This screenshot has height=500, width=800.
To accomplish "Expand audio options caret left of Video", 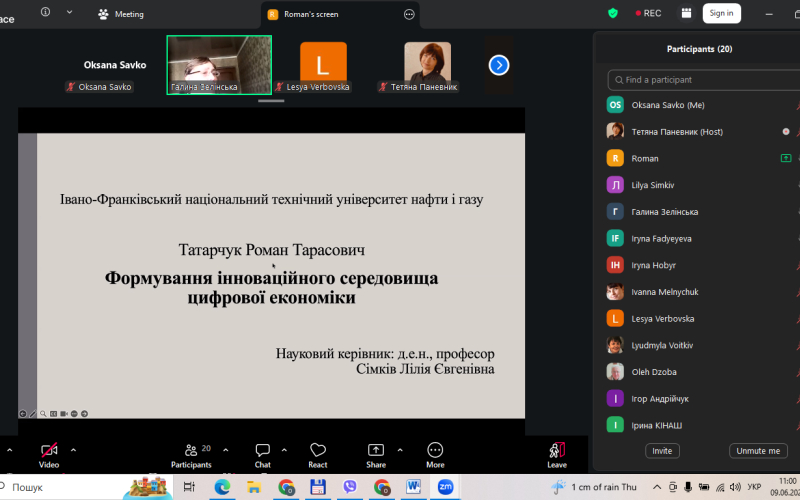I will (9, 450).
